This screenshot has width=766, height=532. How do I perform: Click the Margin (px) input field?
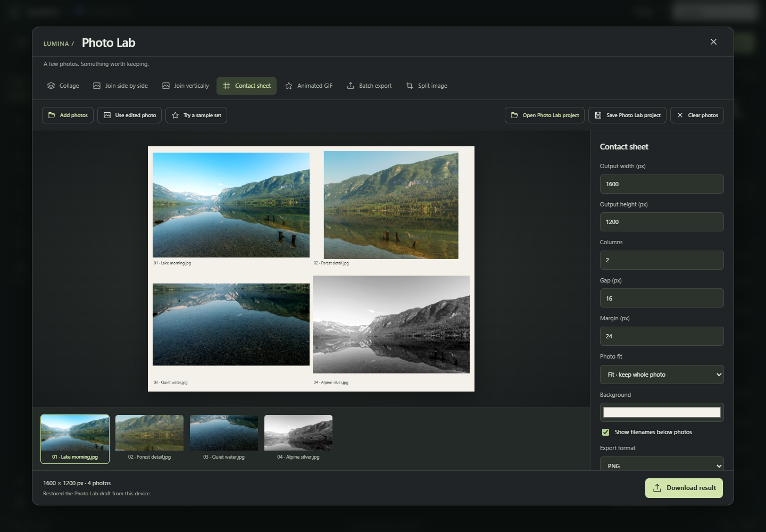pos(662,336)
